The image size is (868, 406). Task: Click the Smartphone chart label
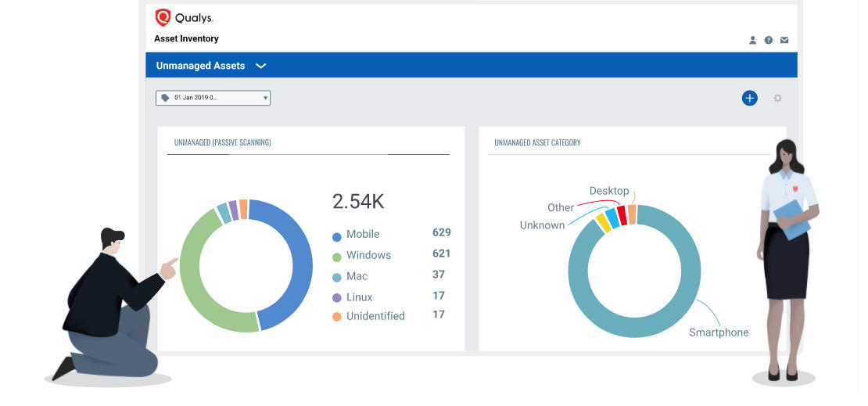coord(719,333)
